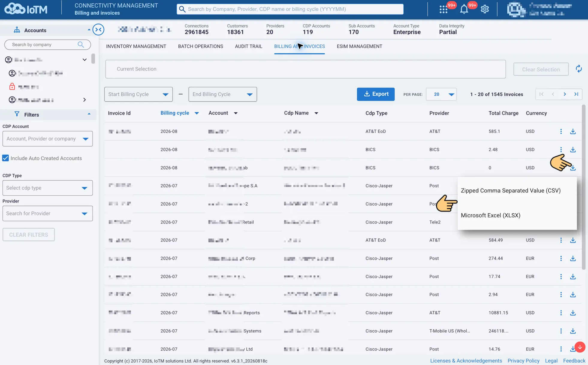The width and height of the screenshot is (588, 365).
Task: Click the red scroll-down arrow button
Action: click(580, 347)
